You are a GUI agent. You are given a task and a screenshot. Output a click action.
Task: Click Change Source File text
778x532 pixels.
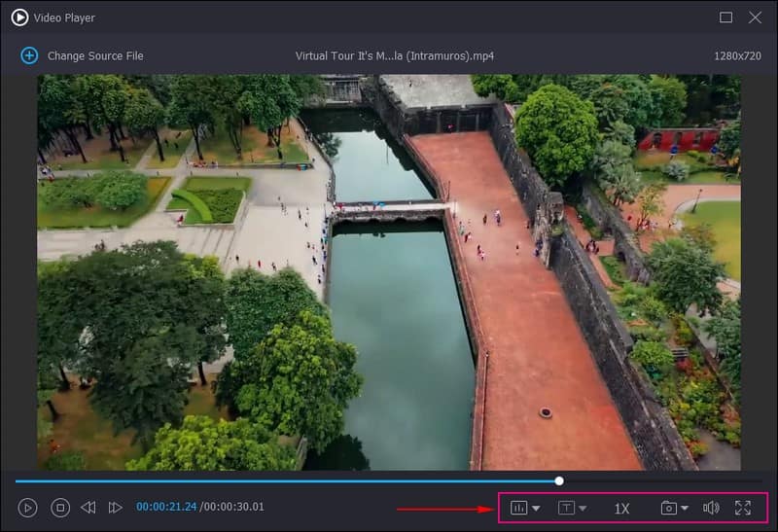95,55
